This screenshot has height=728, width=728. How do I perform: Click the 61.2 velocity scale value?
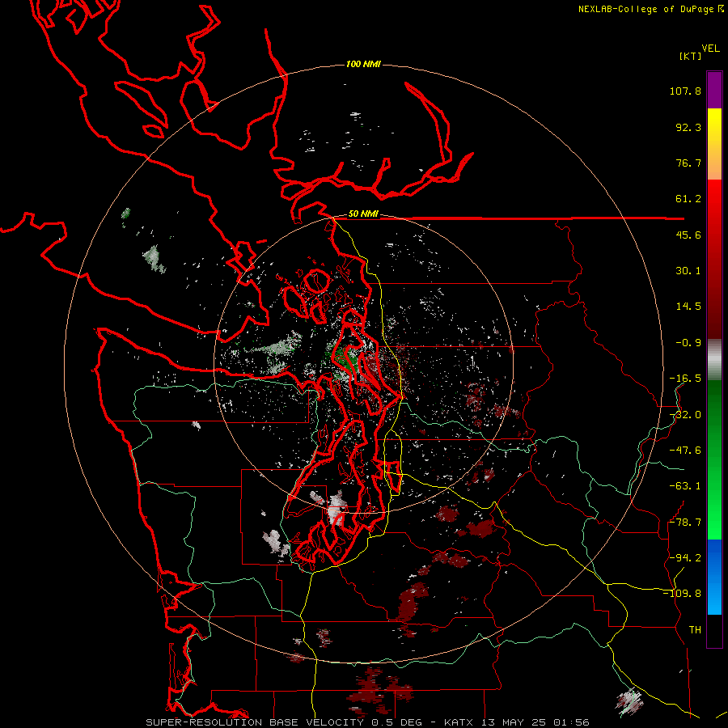(x=688, y=199)
